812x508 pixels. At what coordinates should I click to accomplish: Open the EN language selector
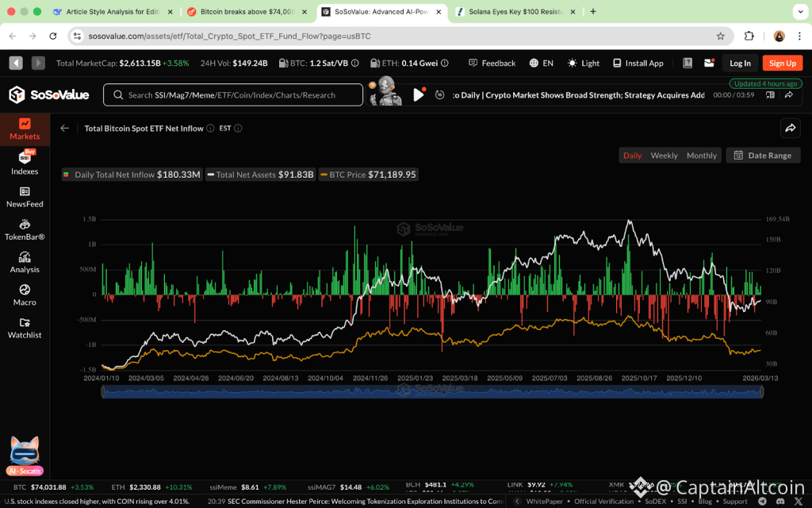click(x=542, y=63)
